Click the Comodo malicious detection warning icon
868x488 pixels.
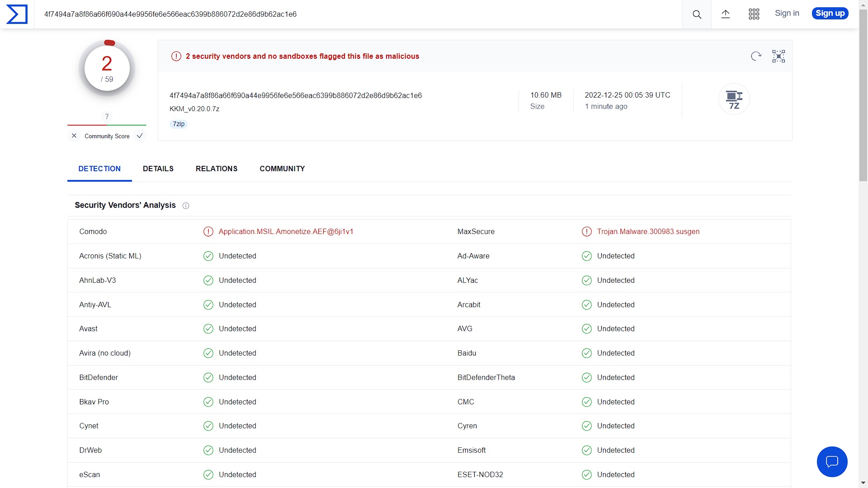[208, 231]
